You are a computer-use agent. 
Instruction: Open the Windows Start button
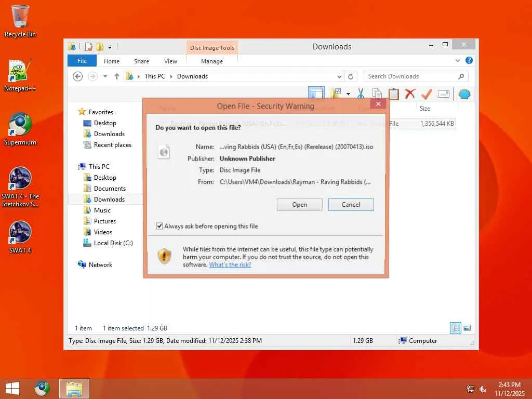[12, 389]
